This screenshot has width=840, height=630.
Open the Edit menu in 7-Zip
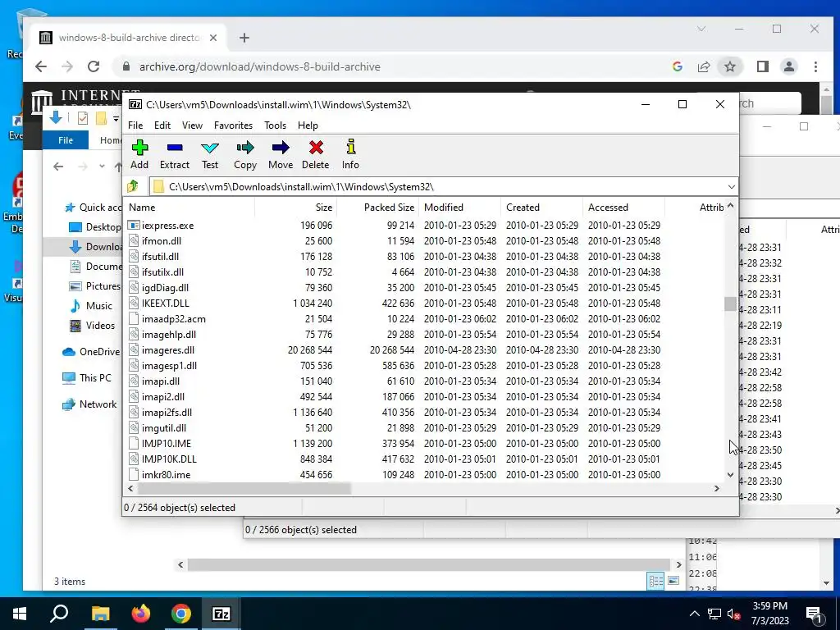162,126
